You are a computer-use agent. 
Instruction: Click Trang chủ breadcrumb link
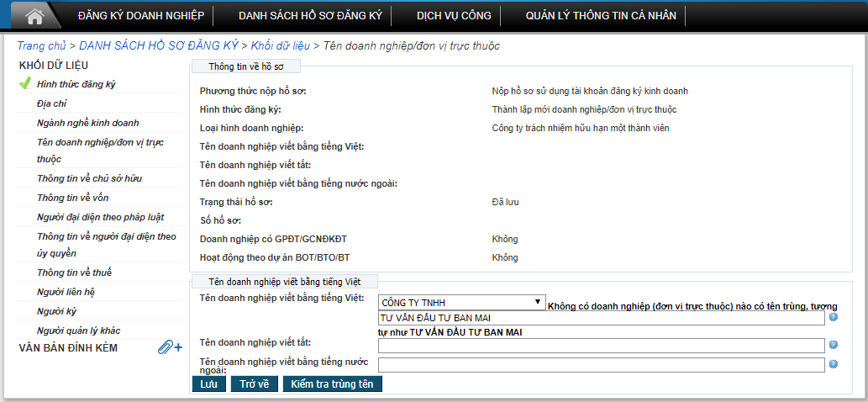[41, 45]
